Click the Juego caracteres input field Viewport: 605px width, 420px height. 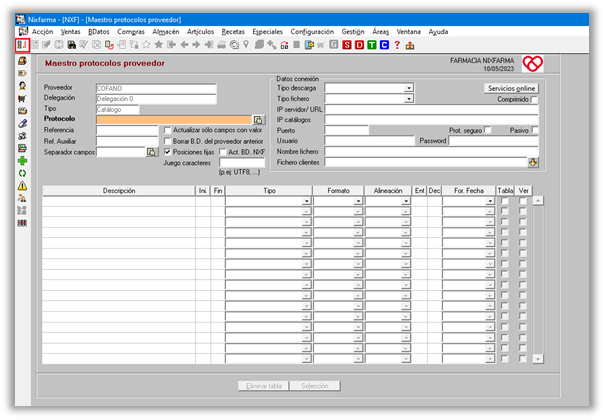click(242, 163)
